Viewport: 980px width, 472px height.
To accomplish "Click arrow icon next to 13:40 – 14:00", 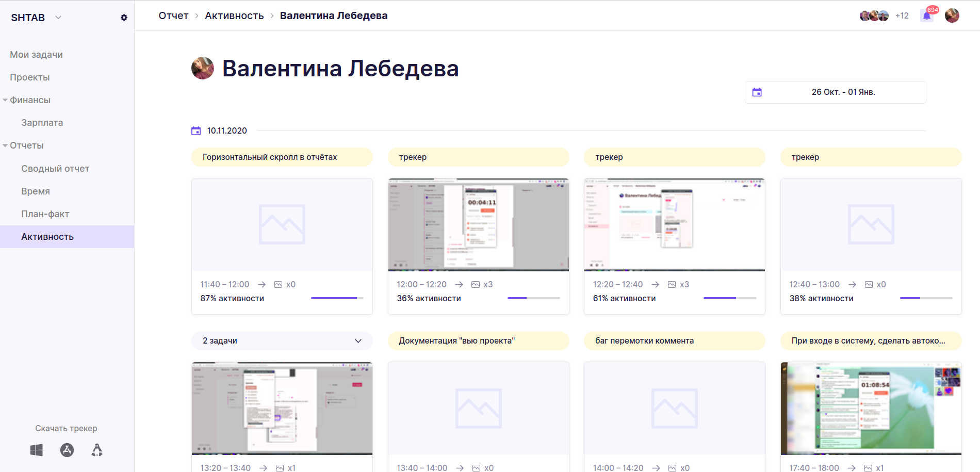I will click(460, 468).
